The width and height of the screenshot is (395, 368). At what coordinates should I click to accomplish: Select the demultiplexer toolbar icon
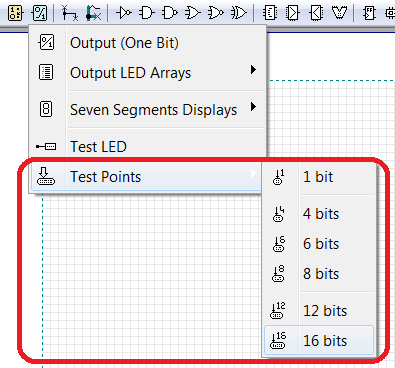click(316, 13)
